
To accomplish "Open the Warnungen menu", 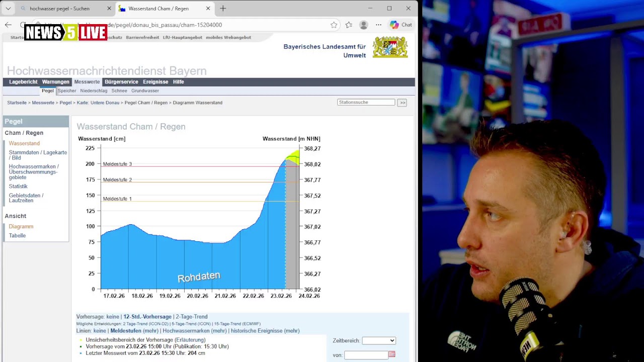I will pyautogui.click(x=55, y=82).
